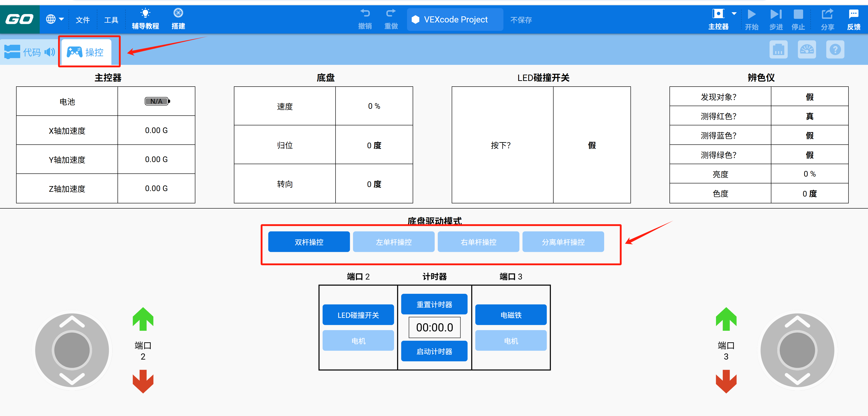Click the 色度 row label

click(x=720, y=193)
